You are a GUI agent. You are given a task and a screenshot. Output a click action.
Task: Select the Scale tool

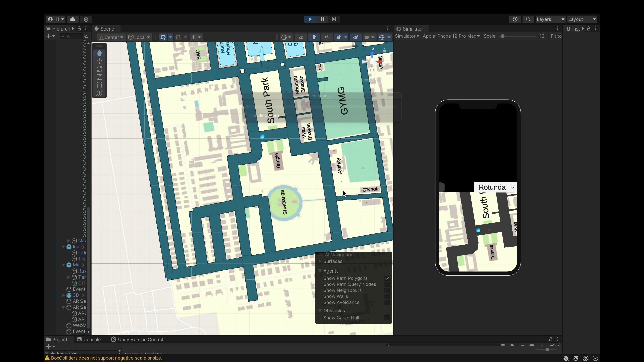pos(99,77)
